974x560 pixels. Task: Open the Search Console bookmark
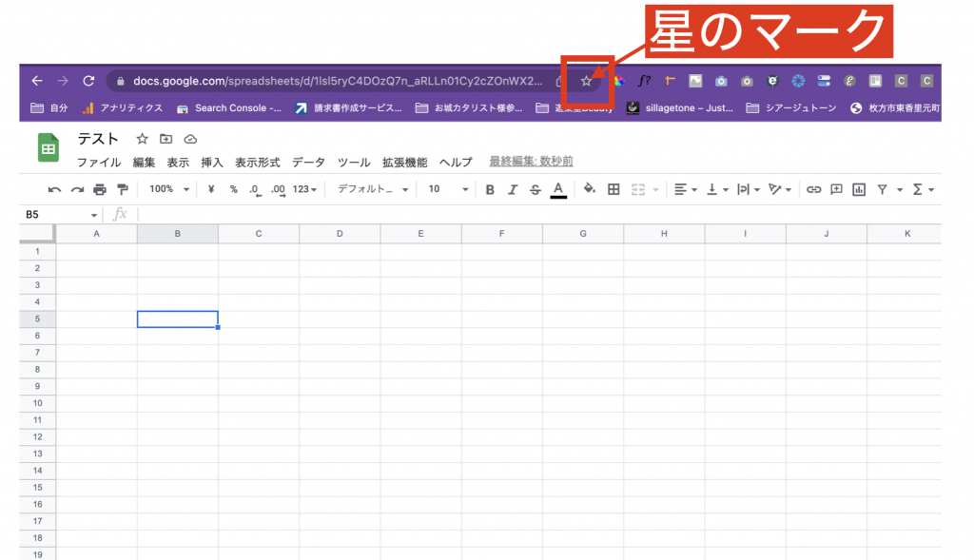coord(228,108)
